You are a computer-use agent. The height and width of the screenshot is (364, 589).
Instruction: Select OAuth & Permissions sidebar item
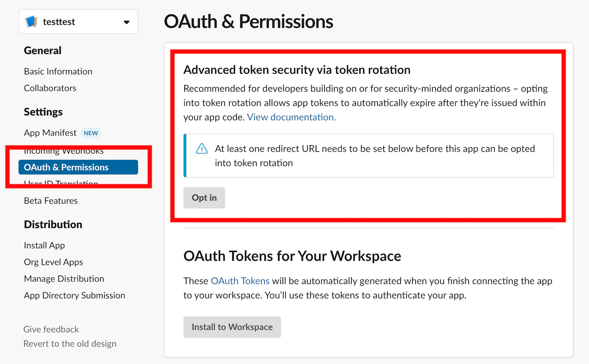(78, 167)
